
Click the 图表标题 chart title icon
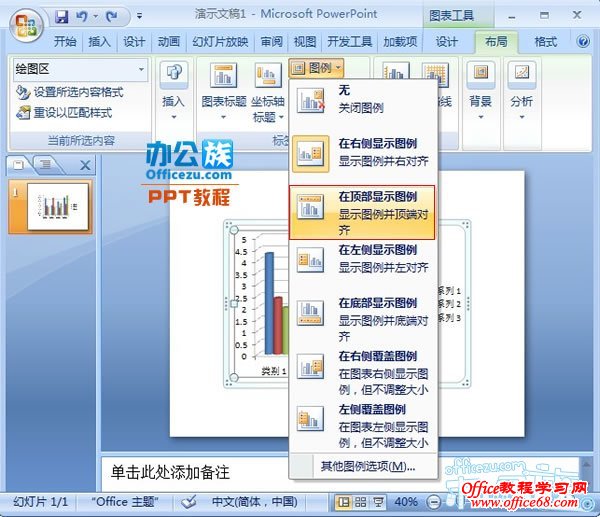coord(225,75)
